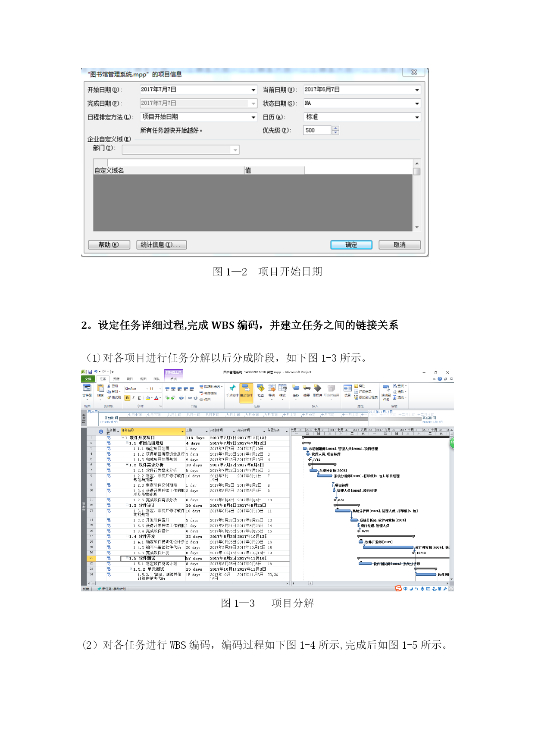Mark task 50% complete icon
The height and width of the screenshot is (756, 535).
coord(179,389)
